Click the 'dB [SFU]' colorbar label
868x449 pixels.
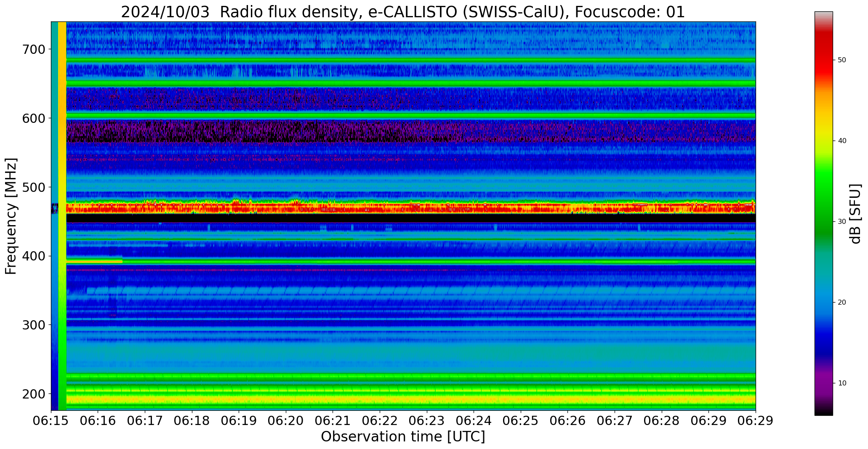855,214
